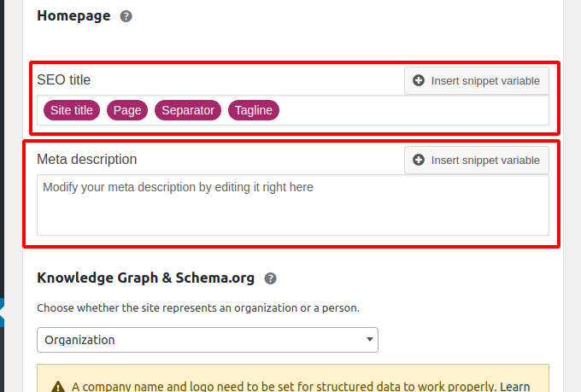Click the company name and logo warning text
Image resolution: width=581 pixels, height=392 pixels.
coord(284,386)
